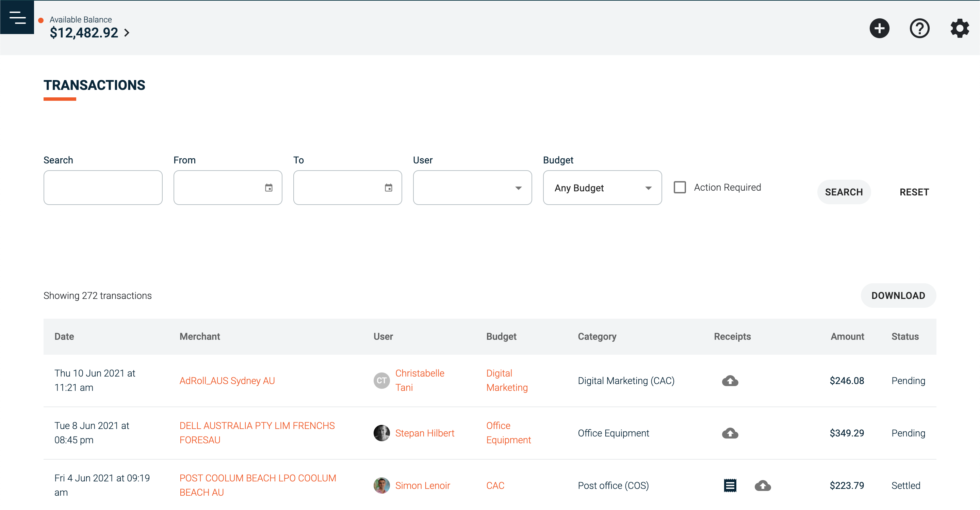Open the hamburger navigation menu
This screenshot has width=980, height=510.
click(17, 17)
